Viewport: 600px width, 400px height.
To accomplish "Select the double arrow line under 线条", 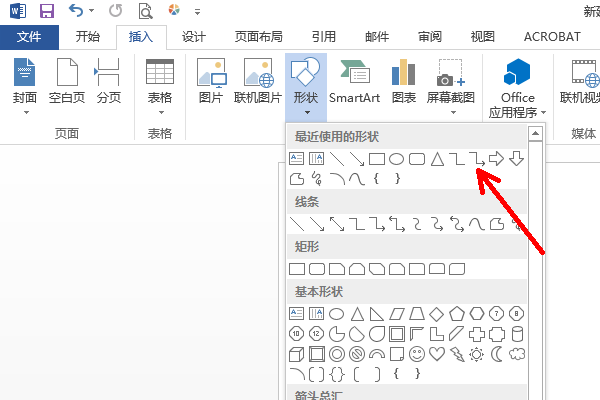I will 337,224.
